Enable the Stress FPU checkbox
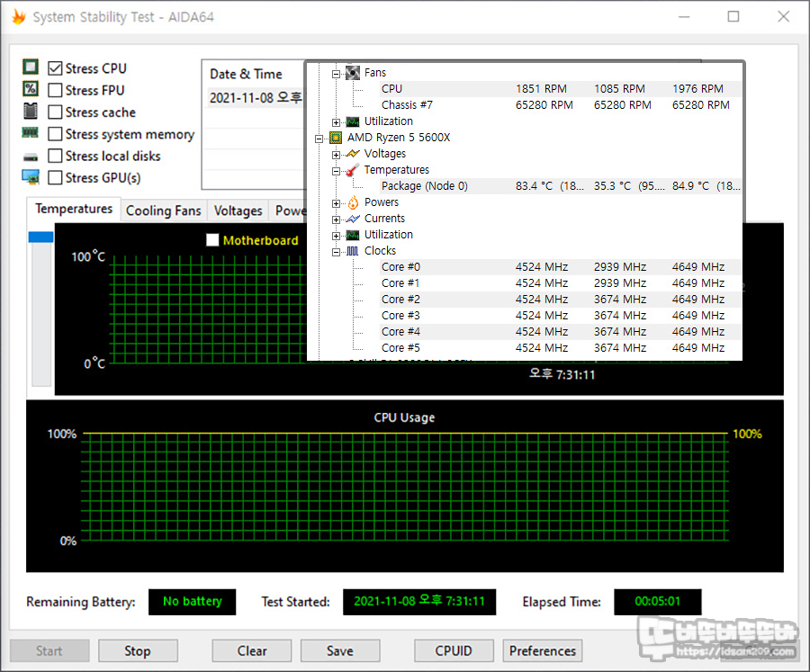 coord(55,90)
